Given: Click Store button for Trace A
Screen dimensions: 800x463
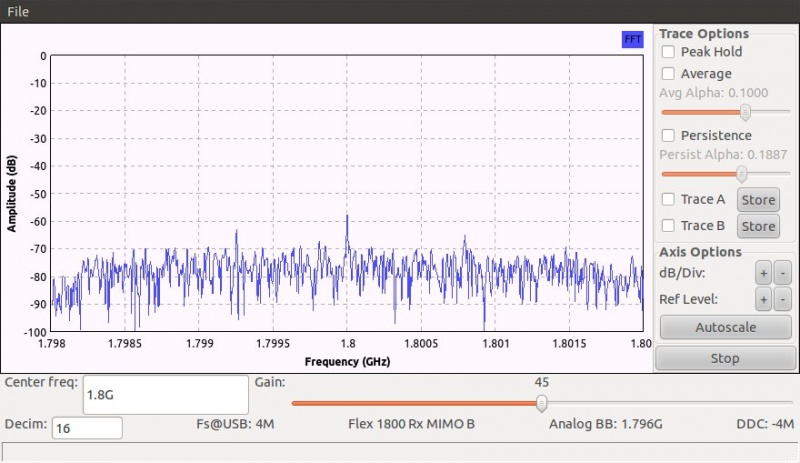Looking at the screenshot, I should pos(758,200).
